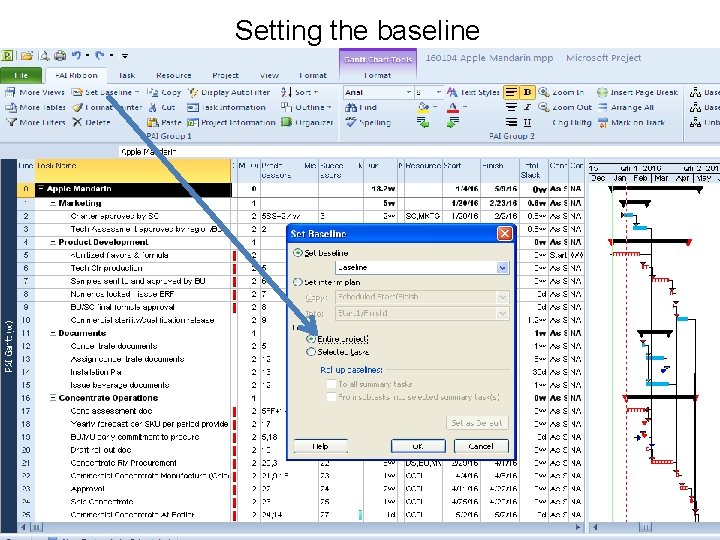The image size is (720, 540).
Task: Select the Set baseline radio button
Action: click(298, 253)
